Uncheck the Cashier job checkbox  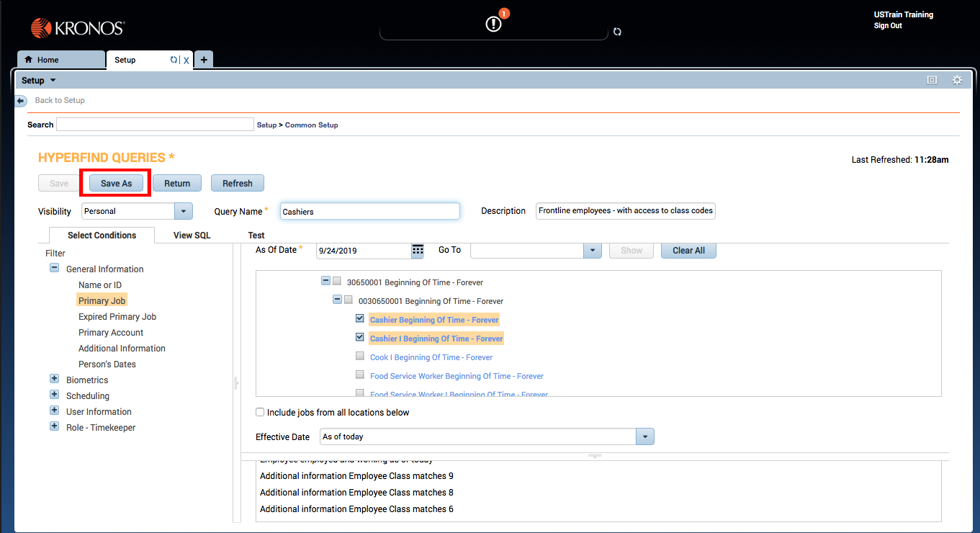point(360,318)
